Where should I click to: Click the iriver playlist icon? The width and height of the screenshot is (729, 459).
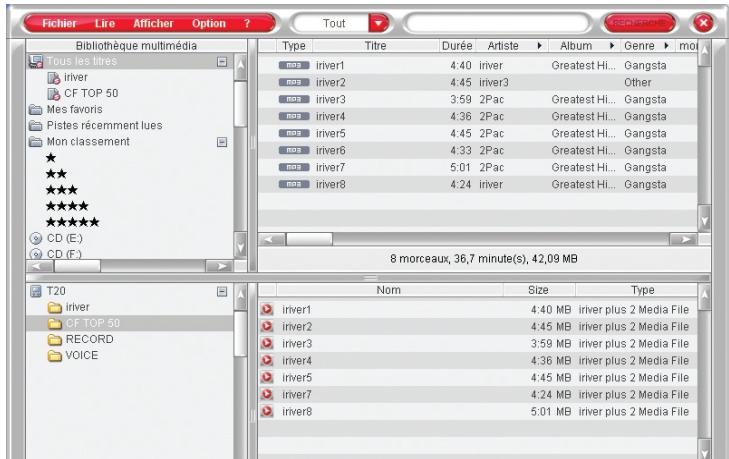[54, 78]
